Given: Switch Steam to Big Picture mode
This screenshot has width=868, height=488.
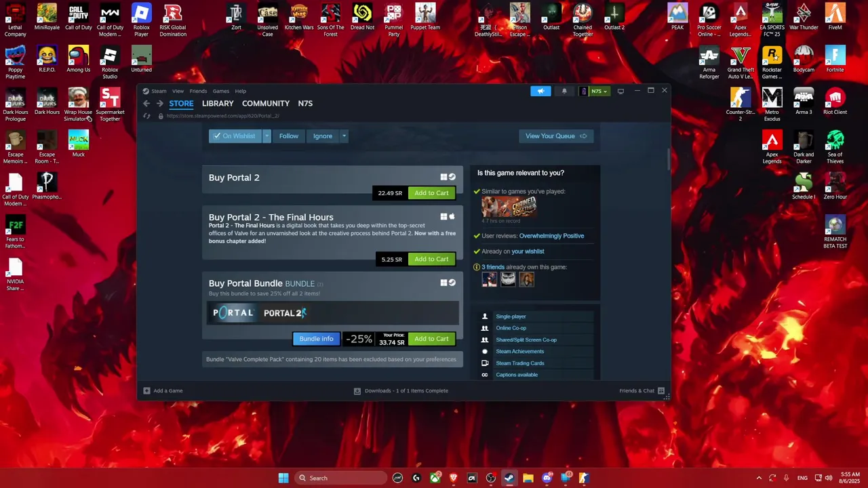Looking at the screenshot, I should coord(620,91).
